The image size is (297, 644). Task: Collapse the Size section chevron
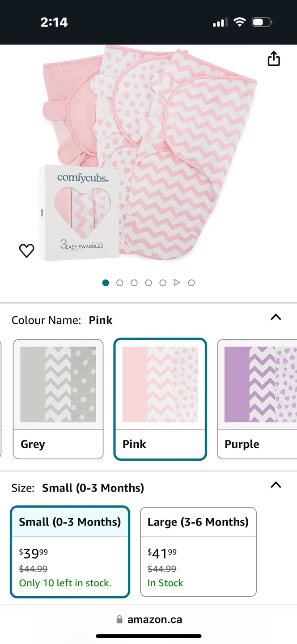pyautogui.click(x=276, y=485)
